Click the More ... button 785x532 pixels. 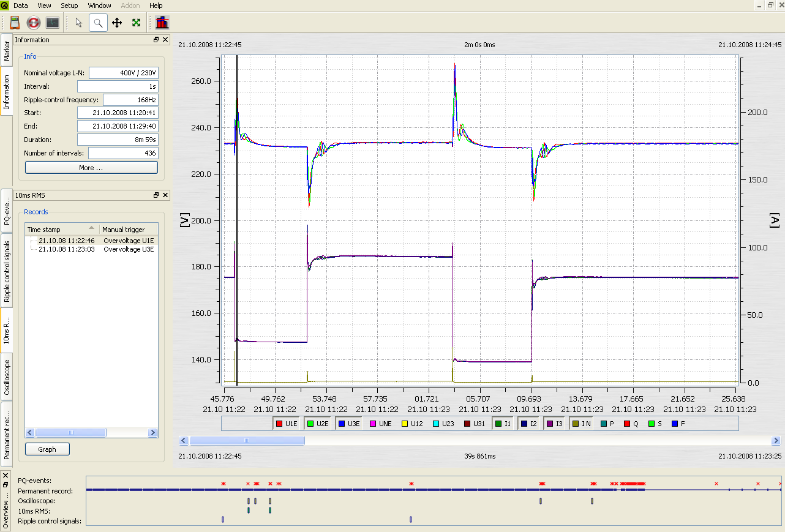click(91, 168)
